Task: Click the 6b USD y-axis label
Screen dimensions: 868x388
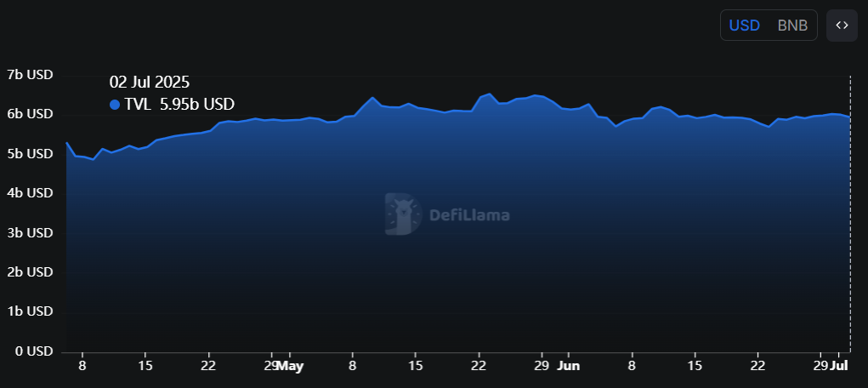Action: [30, 114]
